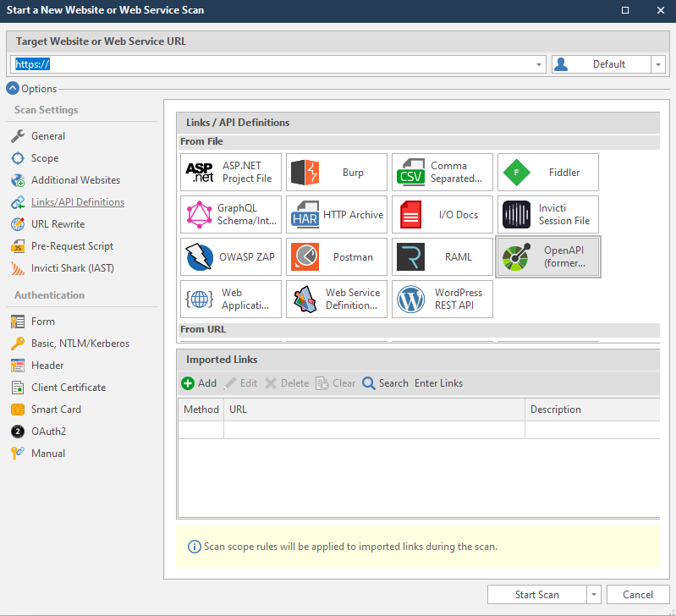Go to Scope settings

click(44, 157)
